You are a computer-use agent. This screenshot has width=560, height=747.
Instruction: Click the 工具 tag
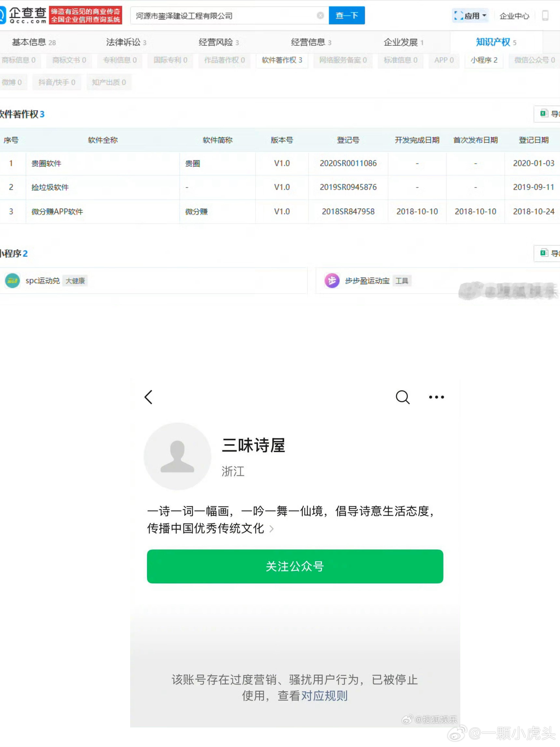(402, 281)
